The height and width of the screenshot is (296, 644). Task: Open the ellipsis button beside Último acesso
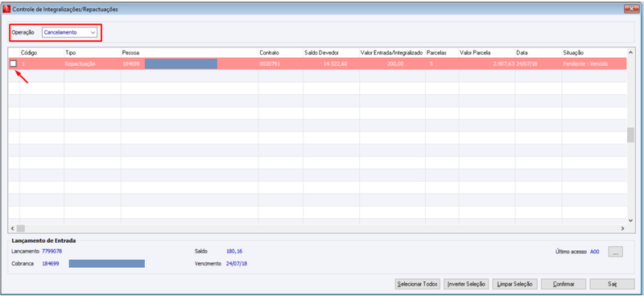[616, 252]
